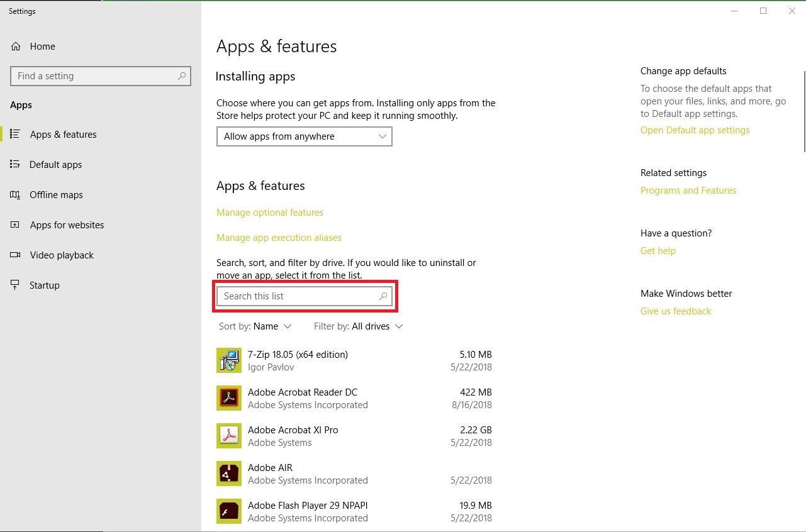Click into the Search this list field
The width and height of the screenshot is (806, 532).
pyautogui.click(x=296, y=296)
